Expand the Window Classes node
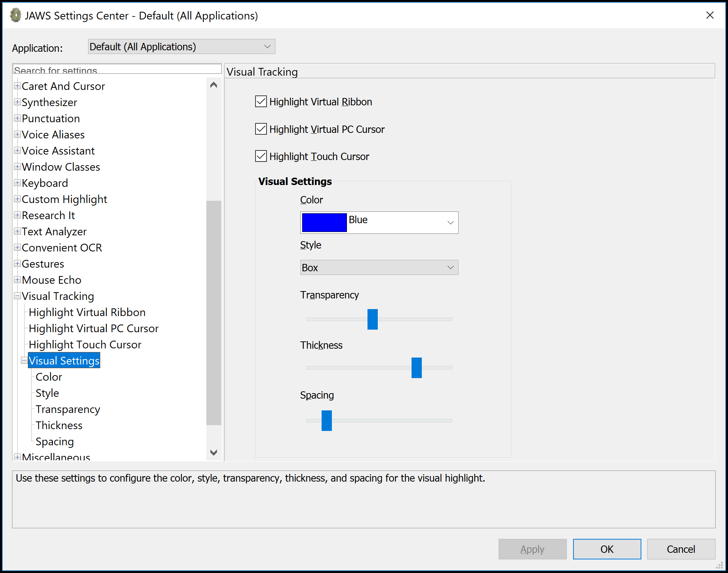 pos(17,167)
